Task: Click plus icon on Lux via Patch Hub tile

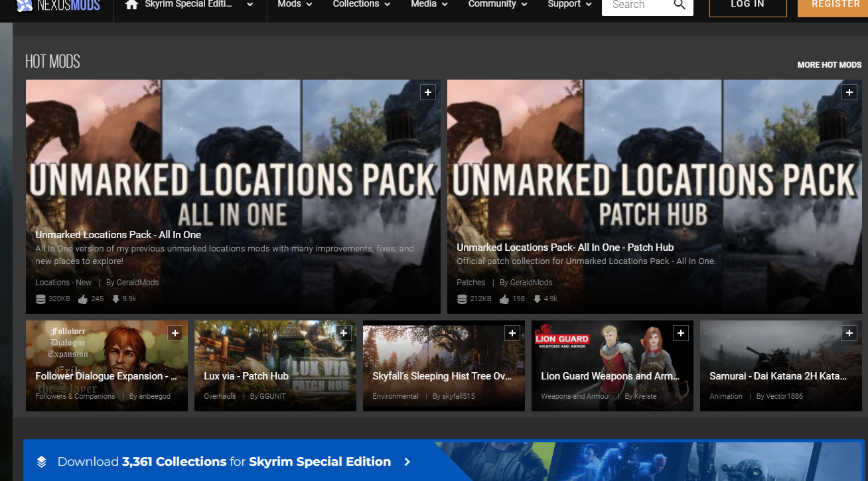Action: (344, 333)
